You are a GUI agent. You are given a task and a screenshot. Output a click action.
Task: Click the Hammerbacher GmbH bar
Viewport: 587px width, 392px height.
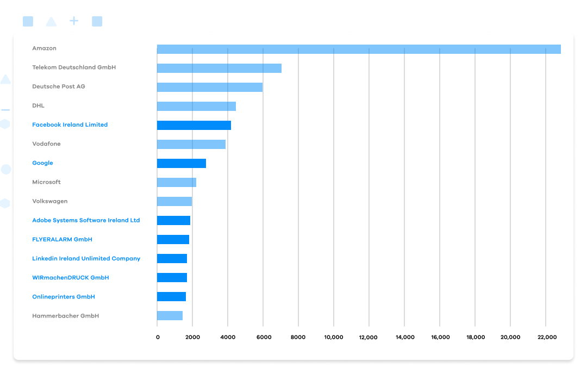pyautogui.click(x=170, y=316)
